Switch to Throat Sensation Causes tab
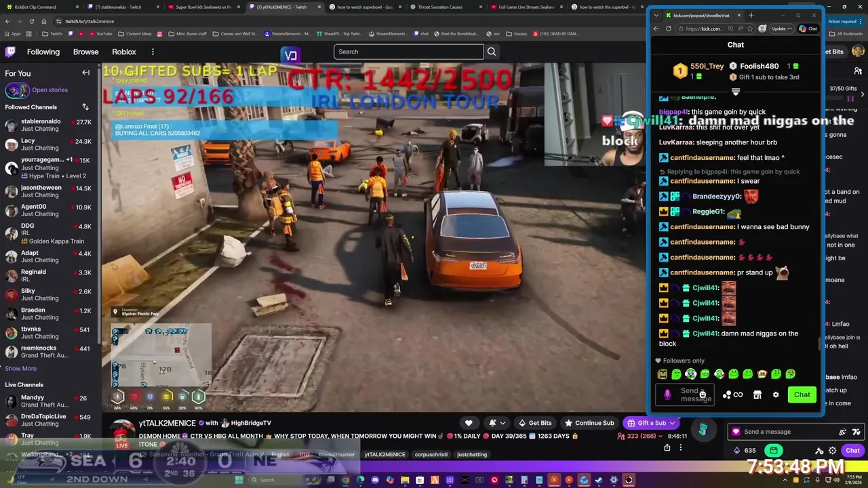 coord(444,7)
